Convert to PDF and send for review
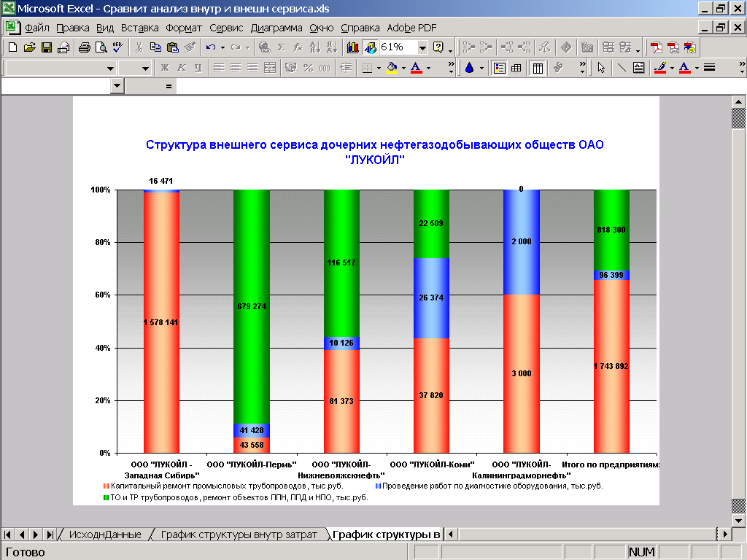Screen dimensions: 747x560 tap(690, 47)
